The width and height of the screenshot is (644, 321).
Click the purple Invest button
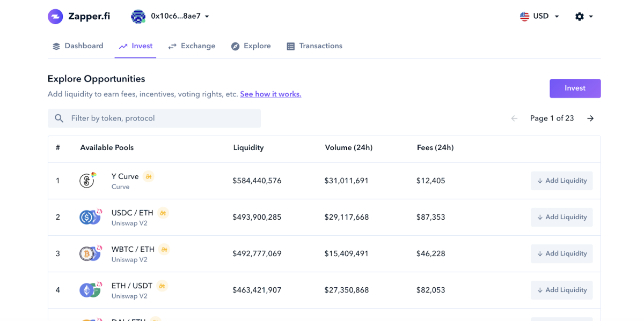pos(575,88)
